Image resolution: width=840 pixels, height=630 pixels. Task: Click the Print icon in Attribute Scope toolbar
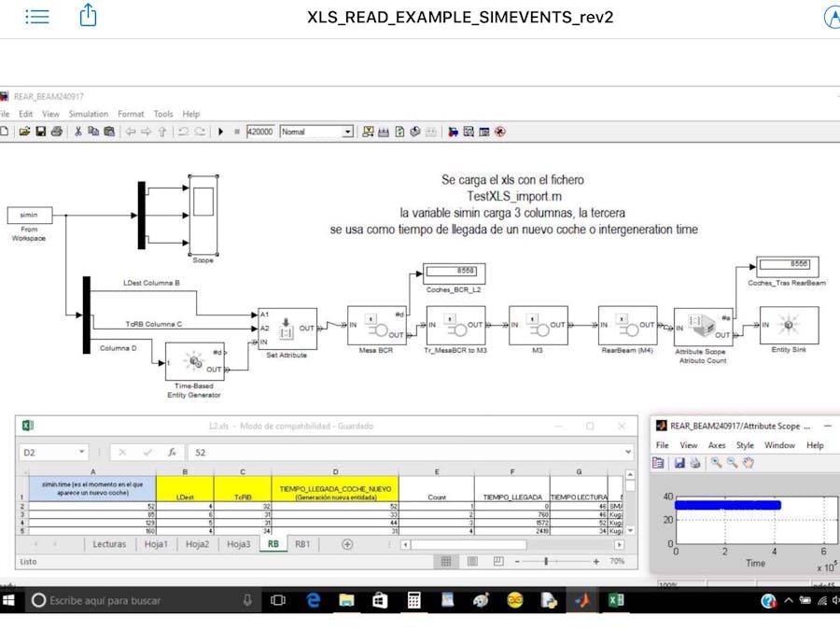(x=693, y=463)
